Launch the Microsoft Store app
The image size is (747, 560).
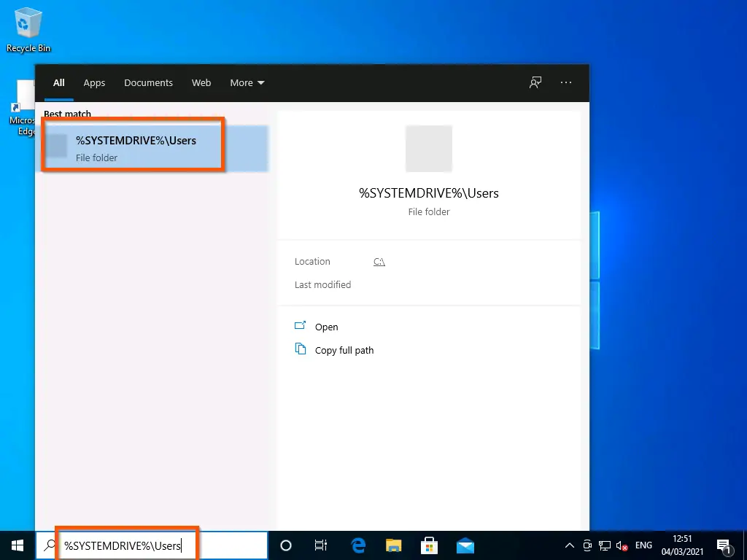[429, 545]
